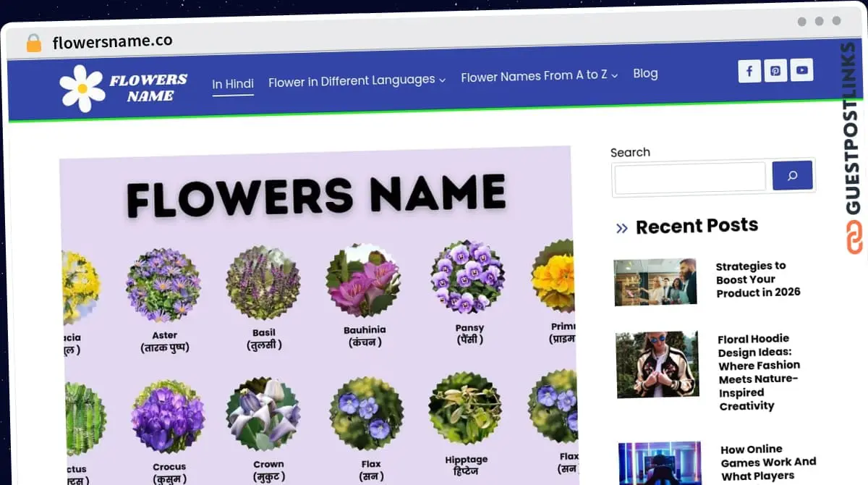Open the YouTube channel icon
868x485 pixels.
(x=801, y=70)
